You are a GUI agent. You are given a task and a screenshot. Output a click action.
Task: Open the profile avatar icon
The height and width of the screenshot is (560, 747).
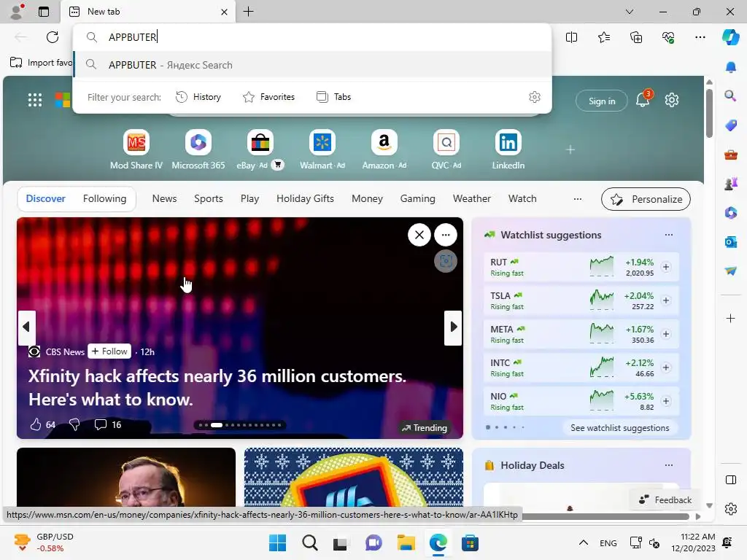(x=18, y=12)
